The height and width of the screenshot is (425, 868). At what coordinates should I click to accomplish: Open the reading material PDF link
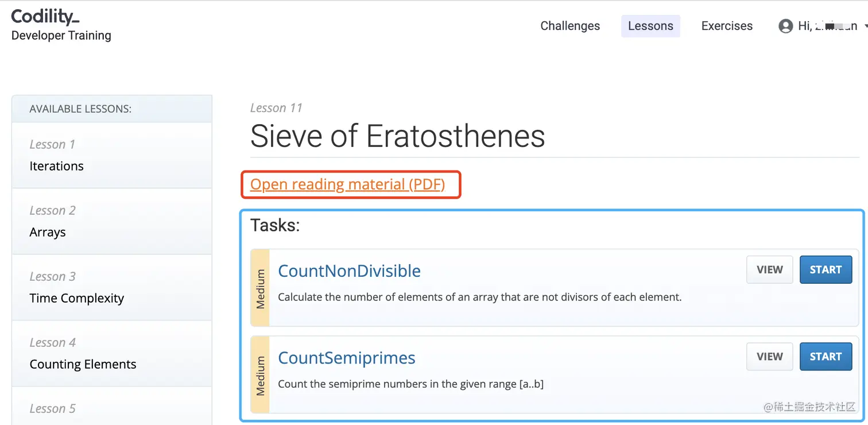[x=347, y=184]
